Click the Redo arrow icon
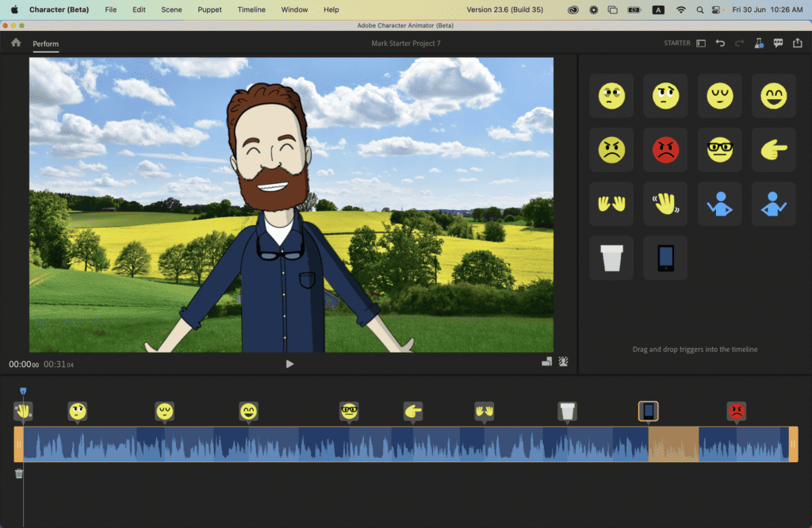 tap(740, 44)
